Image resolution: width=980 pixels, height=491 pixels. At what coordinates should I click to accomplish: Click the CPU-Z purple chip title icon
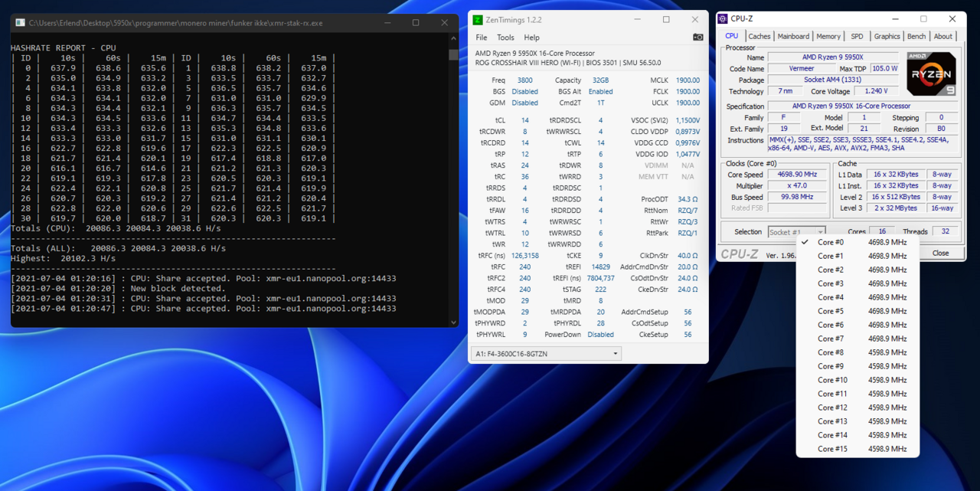pos(722,19)
